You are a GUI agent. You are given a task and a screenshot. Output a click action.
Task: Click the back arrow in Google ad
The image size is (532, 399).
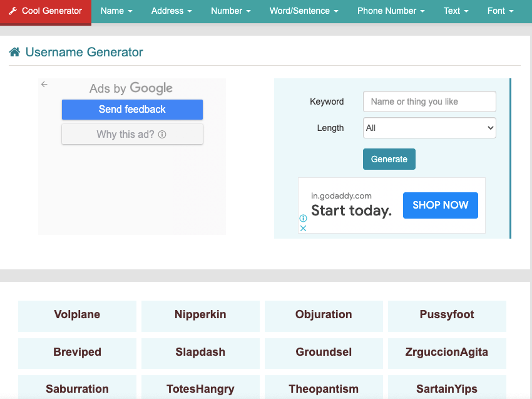point(44,85)
